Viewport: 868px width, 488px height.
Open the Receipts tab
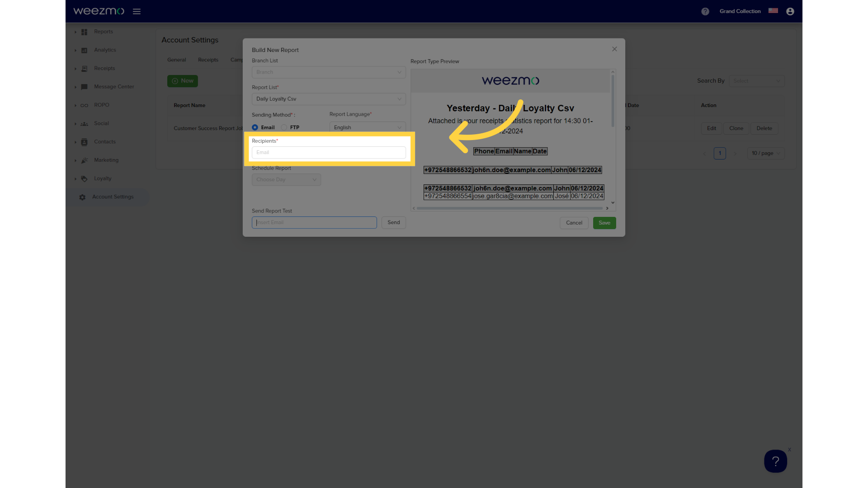tap(208, 59)
